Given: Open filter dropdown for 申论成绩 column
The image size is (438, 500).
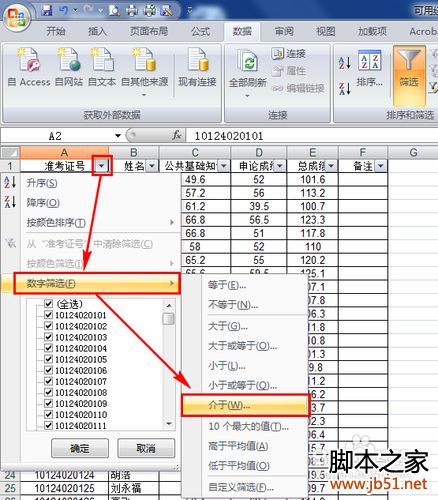Looking at the screenshot, I should [280, 166].
